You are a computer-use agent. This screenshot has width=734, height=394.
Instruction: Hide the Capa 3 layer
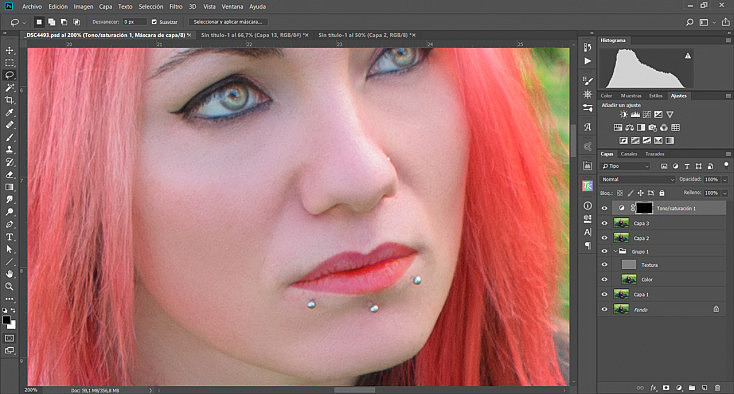[604, 223]
